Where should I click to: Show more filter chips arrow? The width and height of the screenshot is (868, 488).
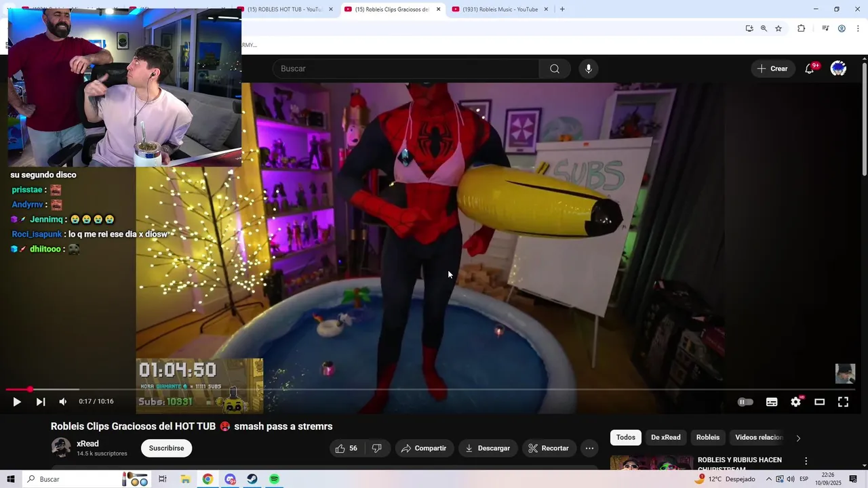(x=798, y=438)
